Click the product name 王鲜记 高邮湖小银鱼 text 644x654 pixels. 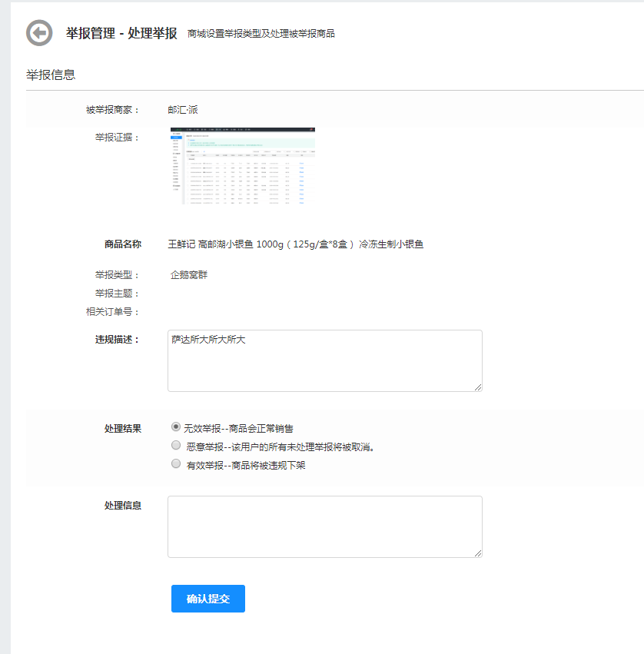295,244
